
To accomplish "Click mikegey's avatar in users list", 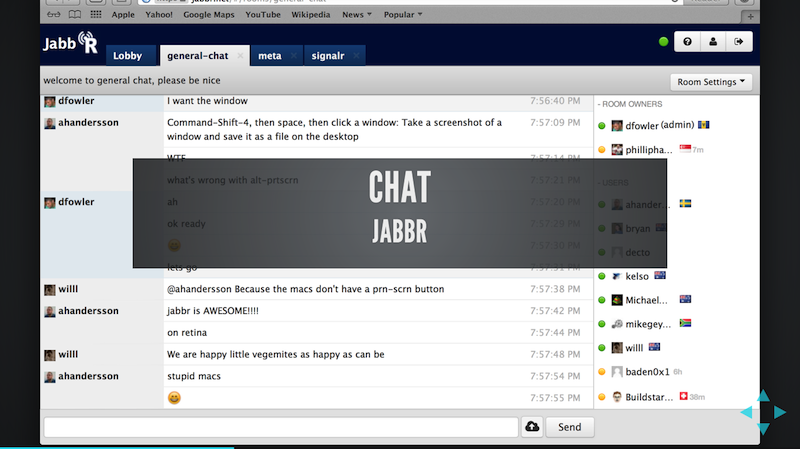I will pos(617,324).
